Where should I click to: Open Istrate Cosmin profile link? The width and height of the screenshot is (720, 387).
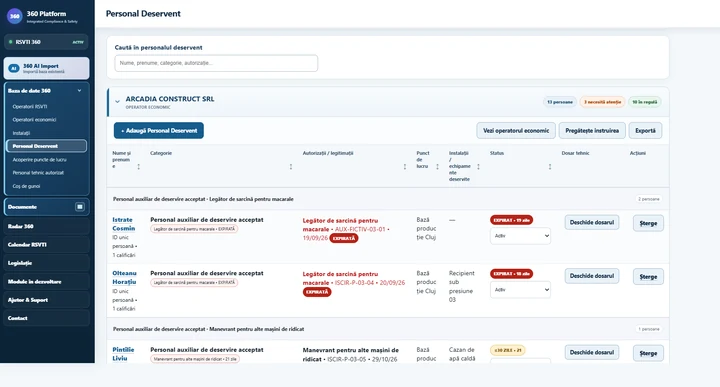click(124, 224)
